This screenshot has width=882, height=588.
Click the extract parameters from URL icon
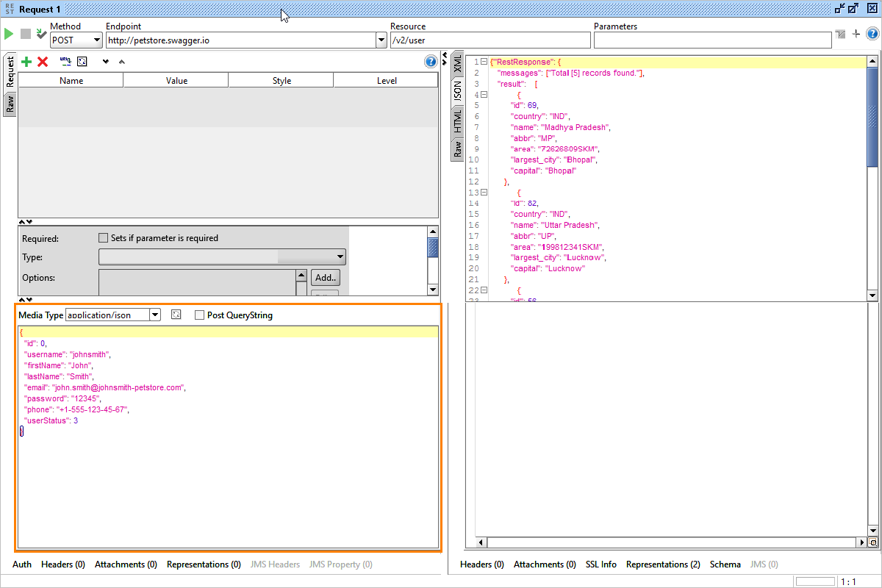[65, 62]
